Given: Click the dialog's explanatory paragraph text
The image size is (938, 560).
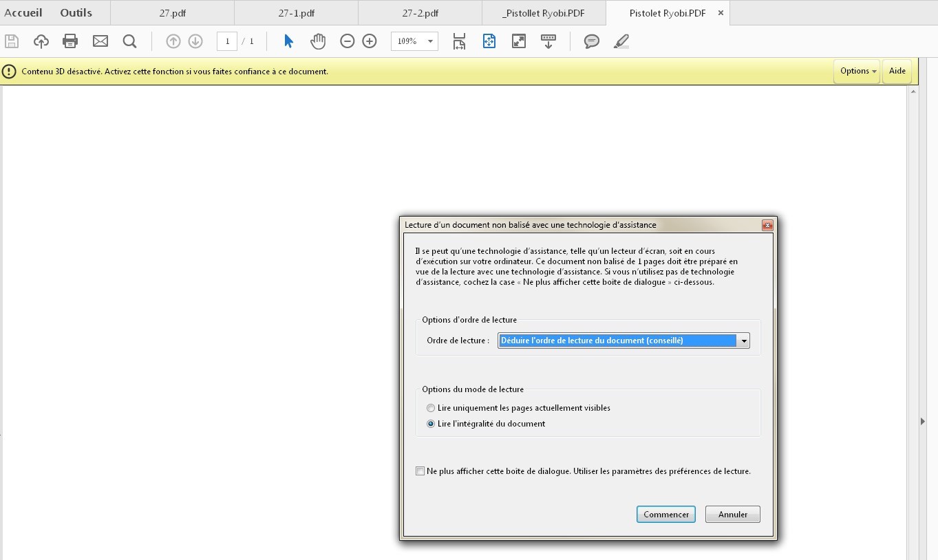Looking at the screenshot, I should click(577, 267).
